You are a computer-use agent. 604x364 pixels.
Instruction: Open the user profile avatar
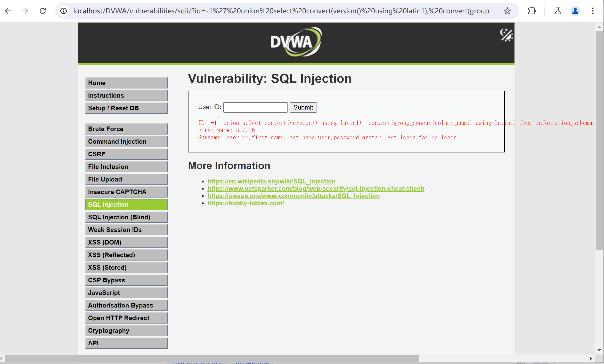click(x=575, y=11)
